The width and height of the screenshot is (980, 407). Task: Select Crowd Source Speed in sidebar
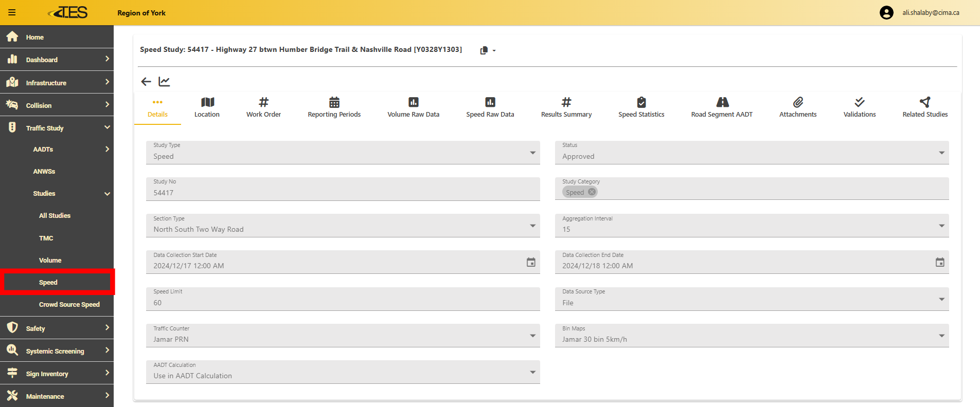[69, 305]
